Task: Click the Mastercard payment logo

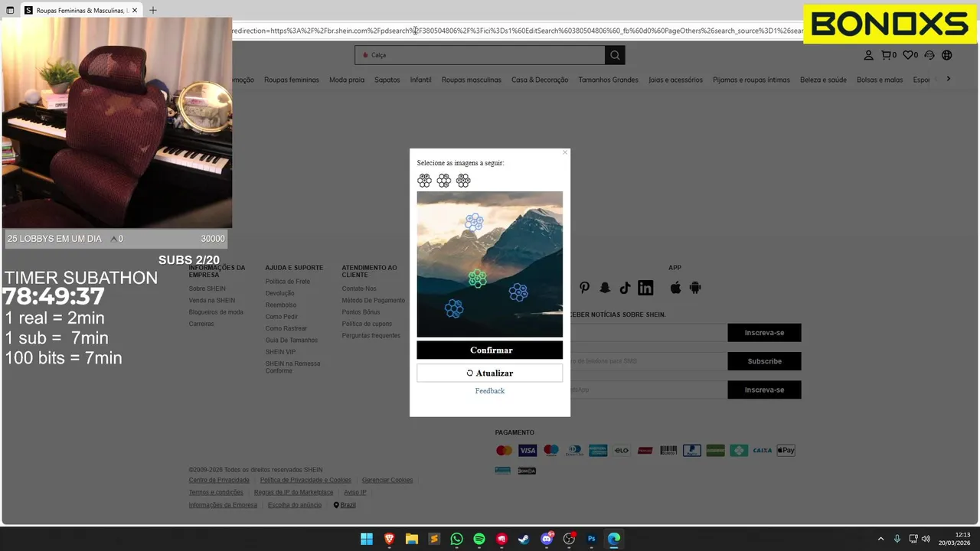Action: click(504, 450)
